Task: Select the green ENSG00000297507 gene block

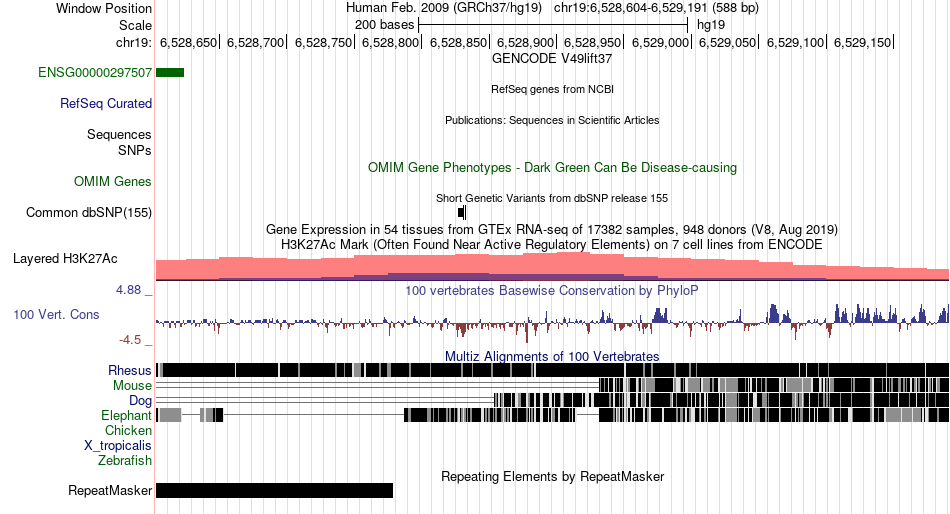Action: pos(170,73)
